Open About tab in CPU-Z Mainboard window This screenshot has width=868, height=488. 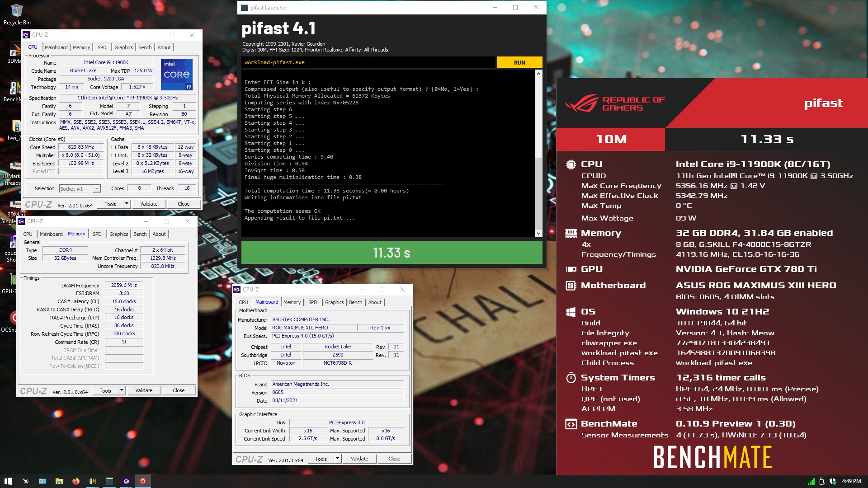coord(375,302)
